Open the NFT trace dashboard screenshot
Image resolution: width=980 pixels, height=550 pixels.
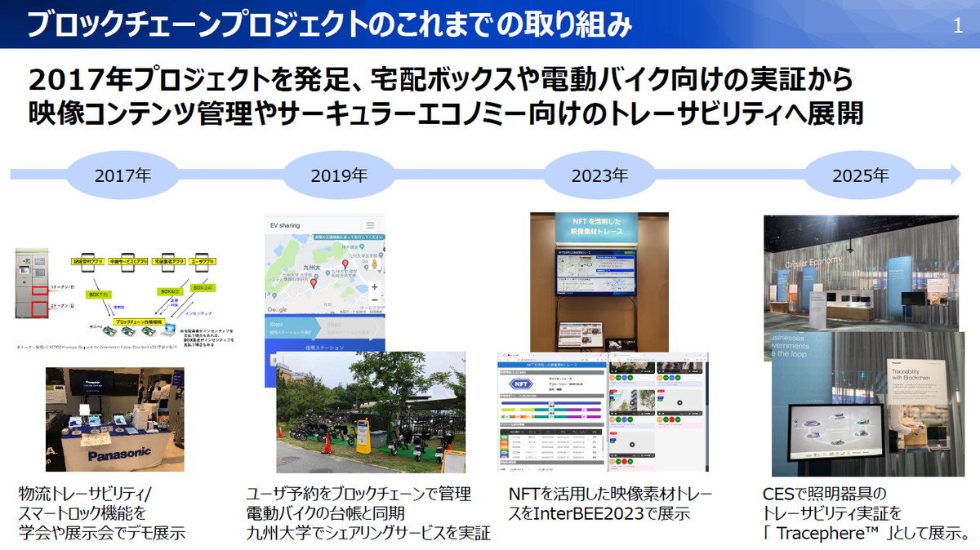[551, 414]
